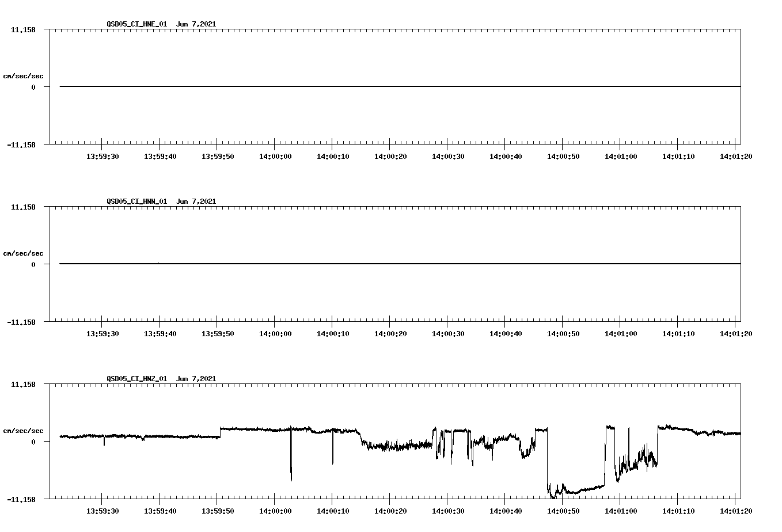Click the 0 baseline label on HNN plot
The width and height of the screenshot is (782, 532).
click(33, 264)
